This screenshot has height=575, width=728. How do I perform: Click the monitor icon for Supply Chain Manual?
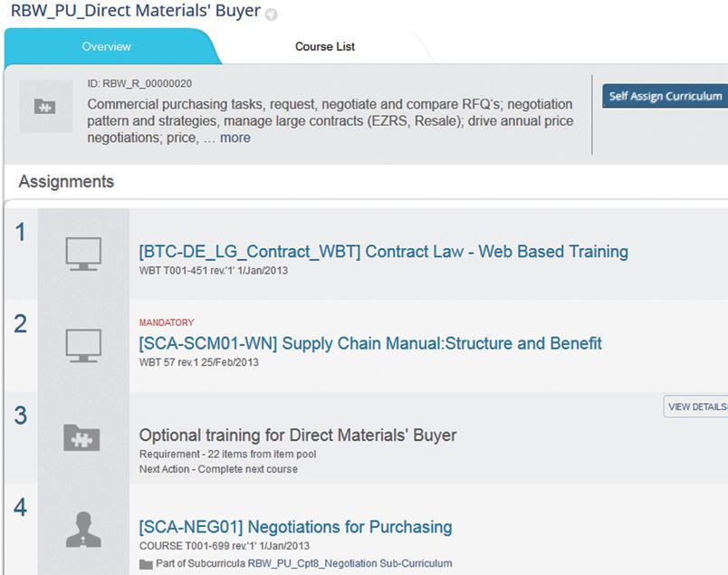coord(83,346)
